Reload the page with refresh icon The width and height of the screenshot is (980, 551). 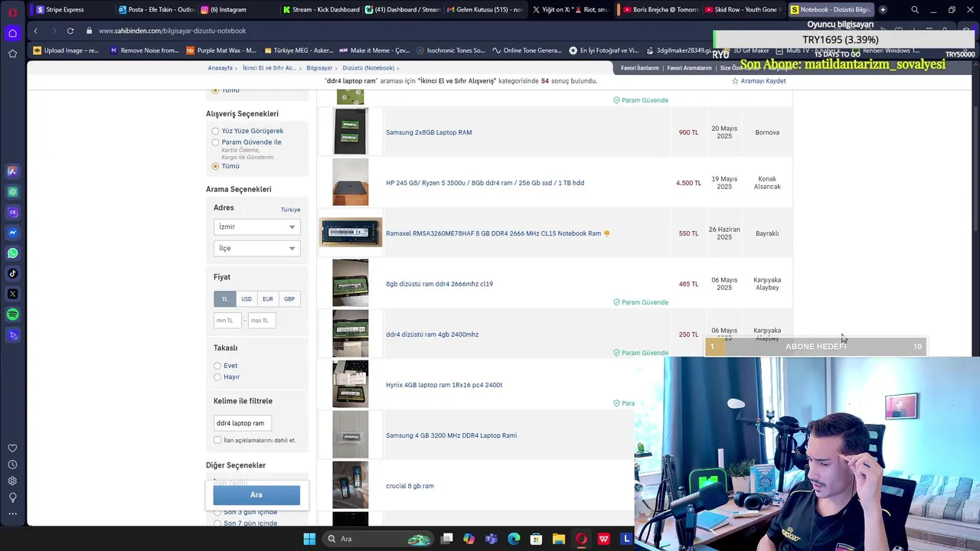70,31
